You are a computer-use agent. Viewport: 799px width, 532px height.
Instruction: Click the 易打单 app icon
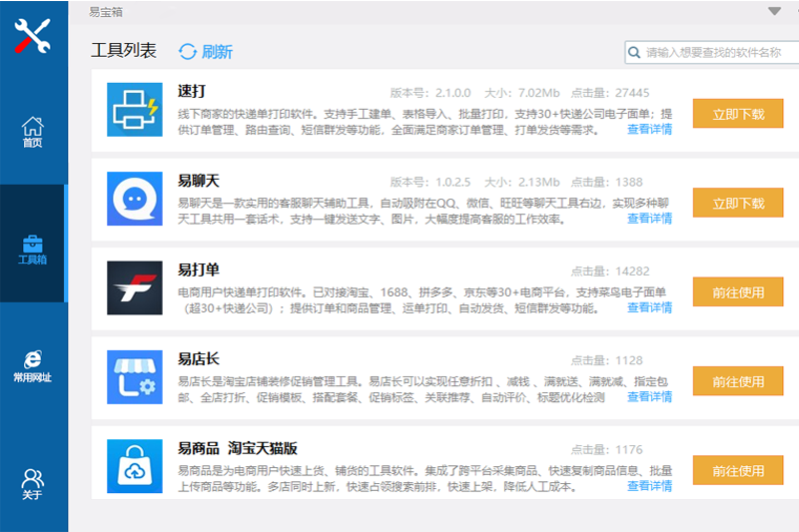tap(134, 287)
